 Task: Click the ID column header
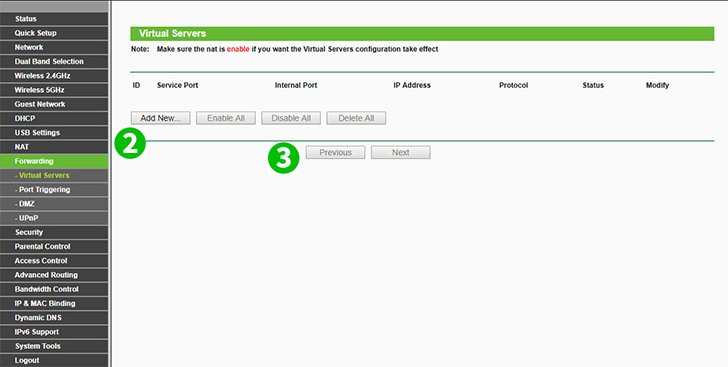136,85
